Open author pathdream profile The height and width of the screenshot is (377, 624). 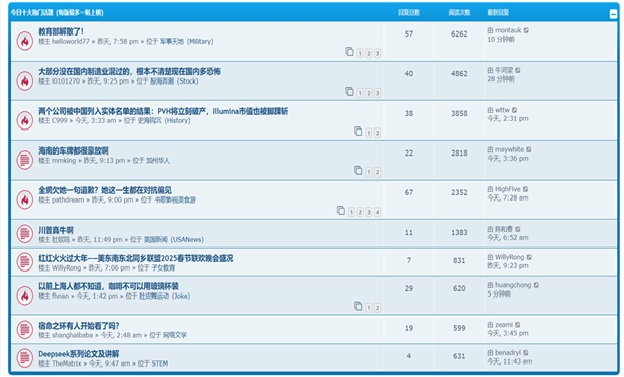pyautogui.click(x=68, y=200)
